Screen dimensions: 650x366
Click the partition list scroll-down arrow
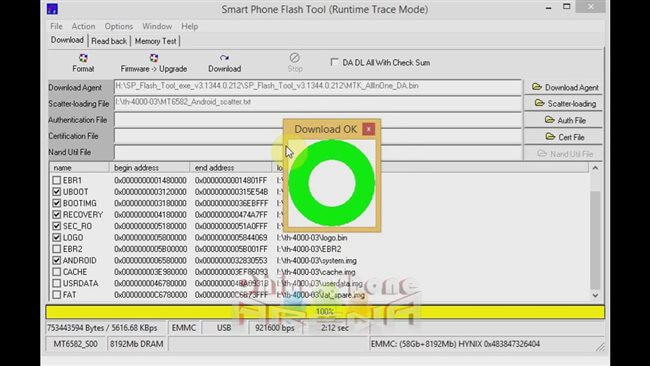click(x=595, y=295)
